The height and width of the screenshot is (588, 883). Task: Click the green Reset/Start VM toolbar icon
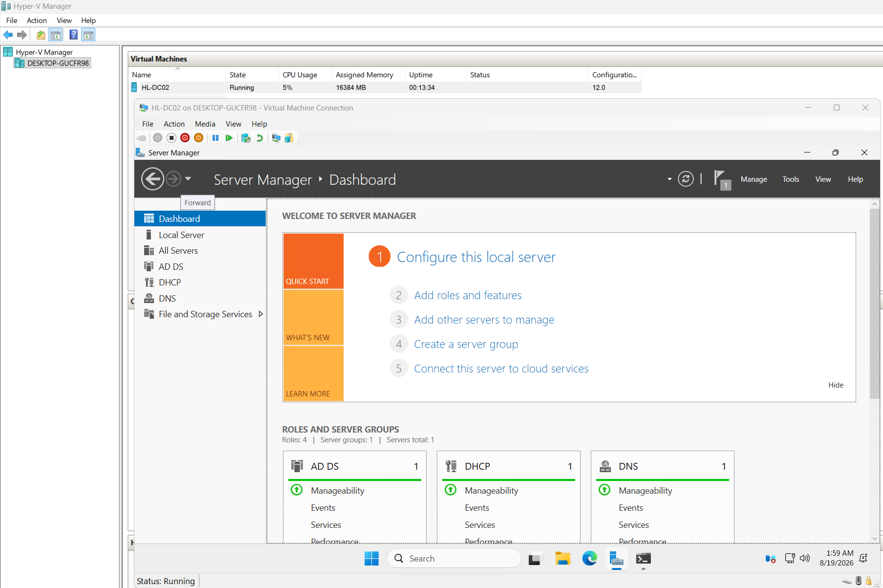pyautogui.click(x=229, y=138)
